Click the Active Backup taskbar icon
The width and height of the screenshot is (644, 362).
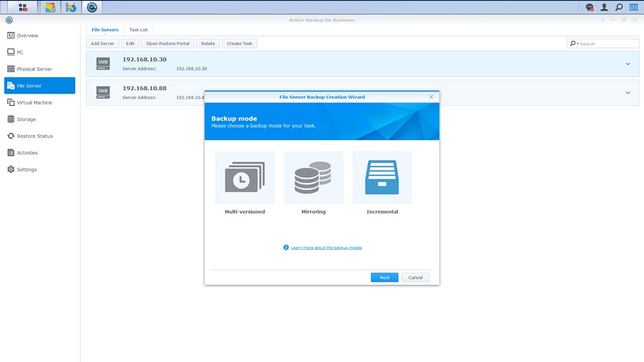(92, 7)
